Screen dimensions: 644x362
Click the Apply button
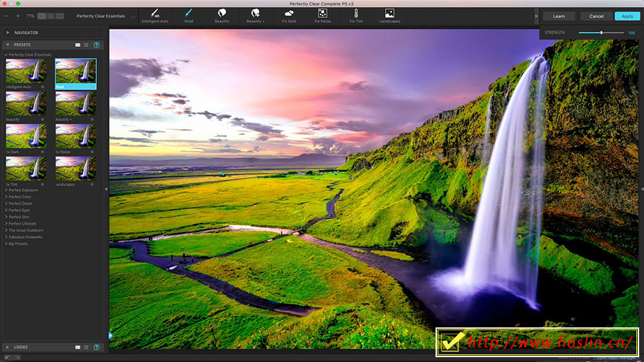point(627,17)
